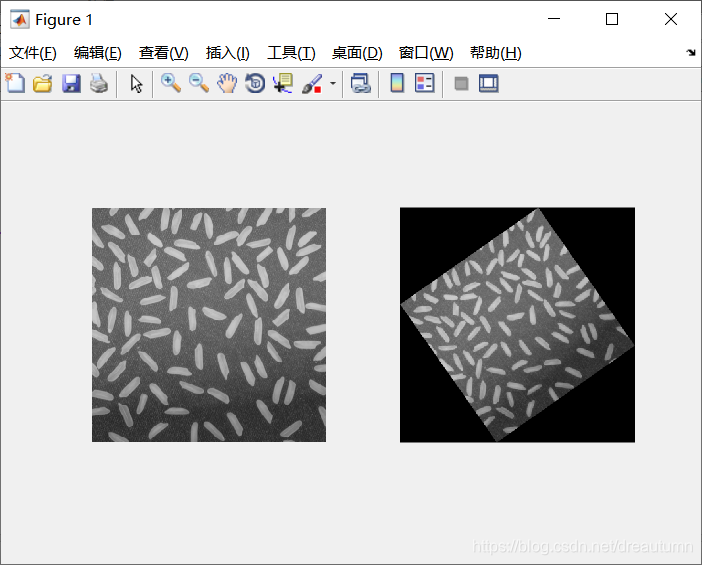Enable the Data Cursor tool
Image resolution: width=702 pixels, height=565 pixels.
click(x=283, y=84)
